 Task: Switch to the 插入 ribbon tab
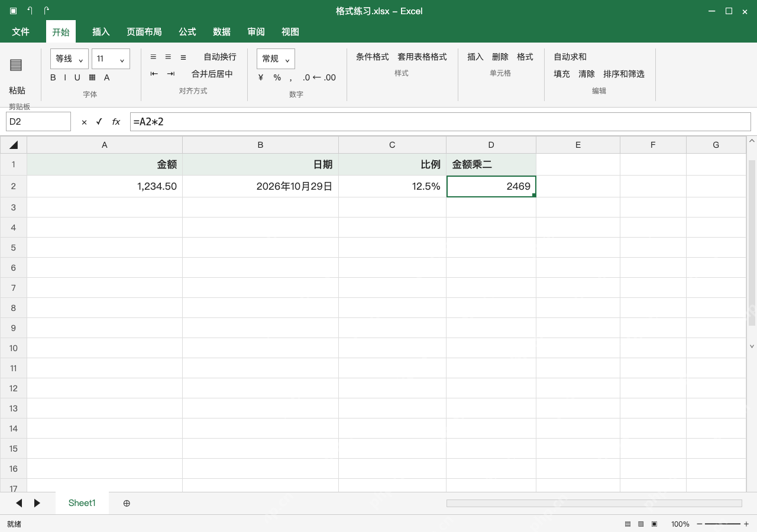(101, 32)
